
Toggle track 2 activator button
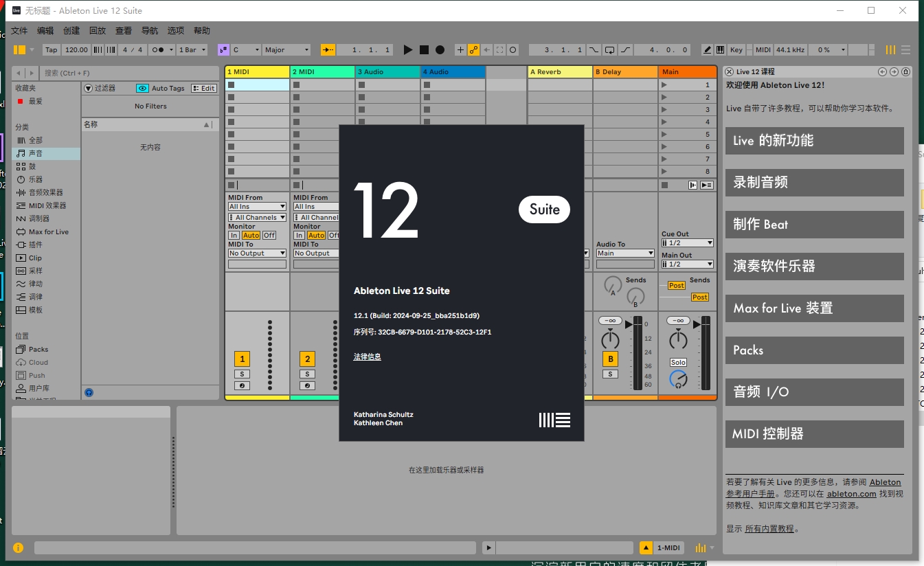(307, 359)
